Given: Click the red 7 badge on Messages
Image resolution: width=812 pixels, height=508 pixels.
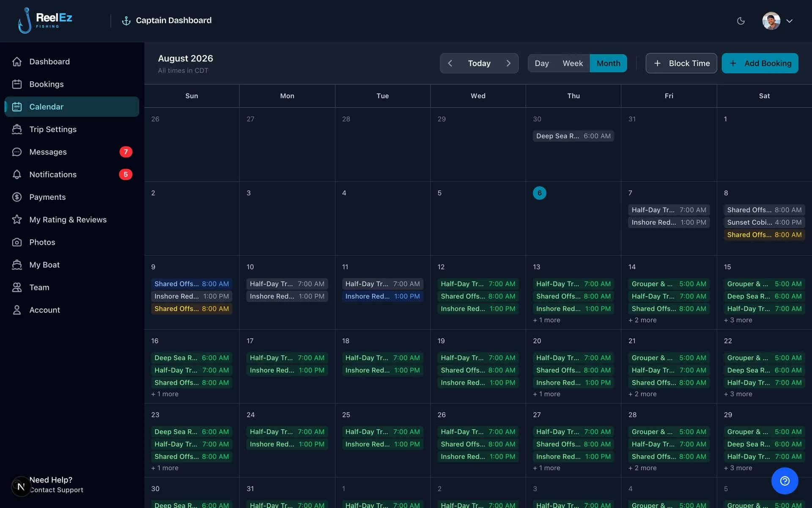Looking at the screenshot, I should [x=126, y=152].
